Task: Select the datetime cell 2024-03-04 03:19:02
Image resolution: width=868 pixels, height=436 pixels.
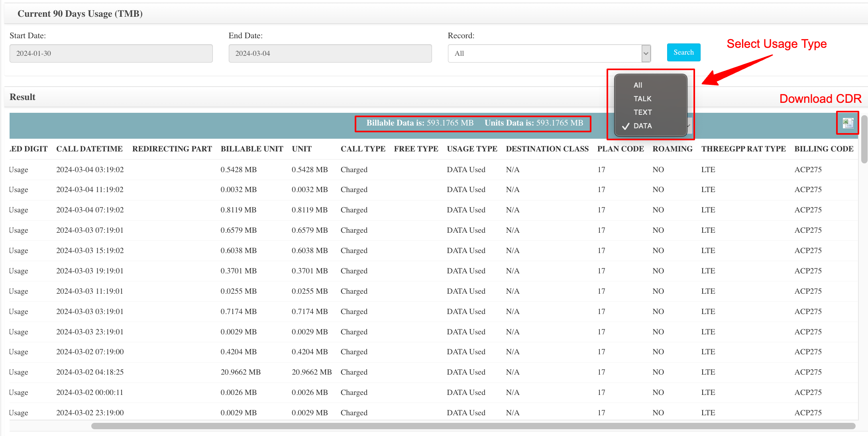Action: click(x=90, y=169)
